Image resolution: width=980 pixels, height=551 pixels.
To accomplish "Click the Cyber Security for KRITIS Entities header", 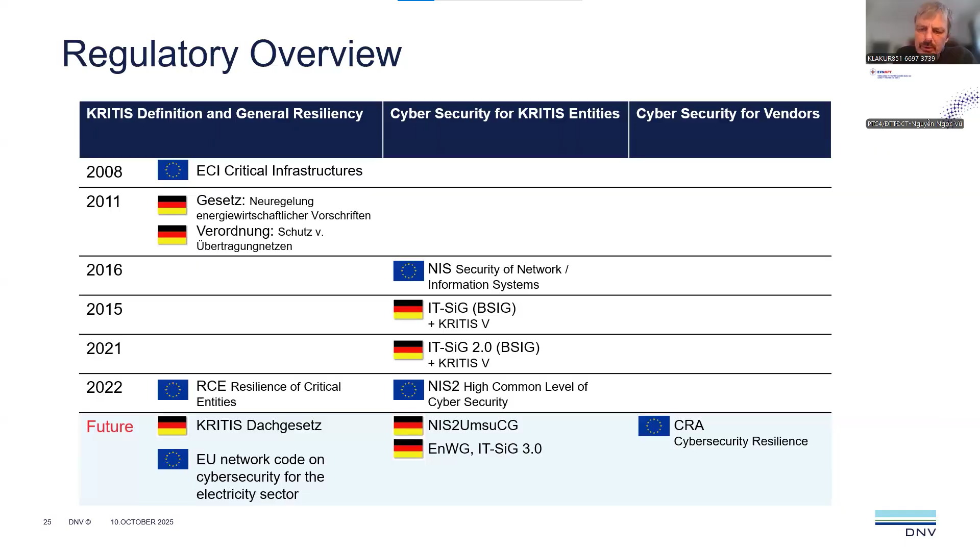I will [x=505, y=114].
